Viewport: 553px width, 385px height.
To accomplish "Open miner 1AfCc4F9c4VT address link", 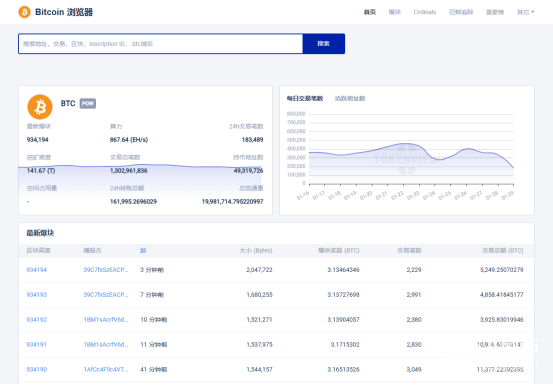I will coord(106,369).
